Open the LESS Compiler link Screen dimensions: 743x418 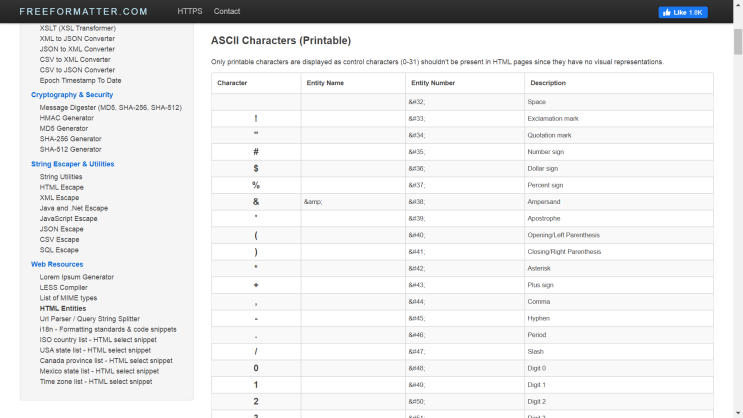(x=64, y=287)
